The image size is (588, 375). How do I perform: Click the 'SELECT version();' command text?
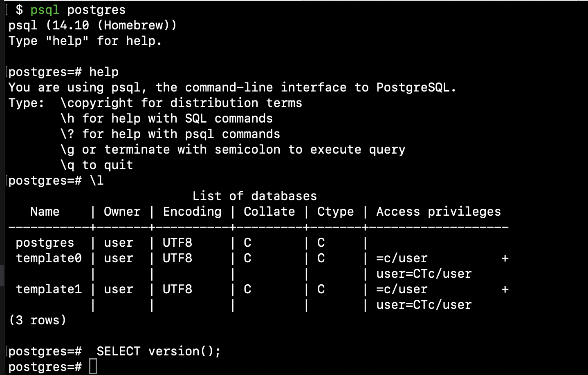pyautogui.click(x=159, y=351)
